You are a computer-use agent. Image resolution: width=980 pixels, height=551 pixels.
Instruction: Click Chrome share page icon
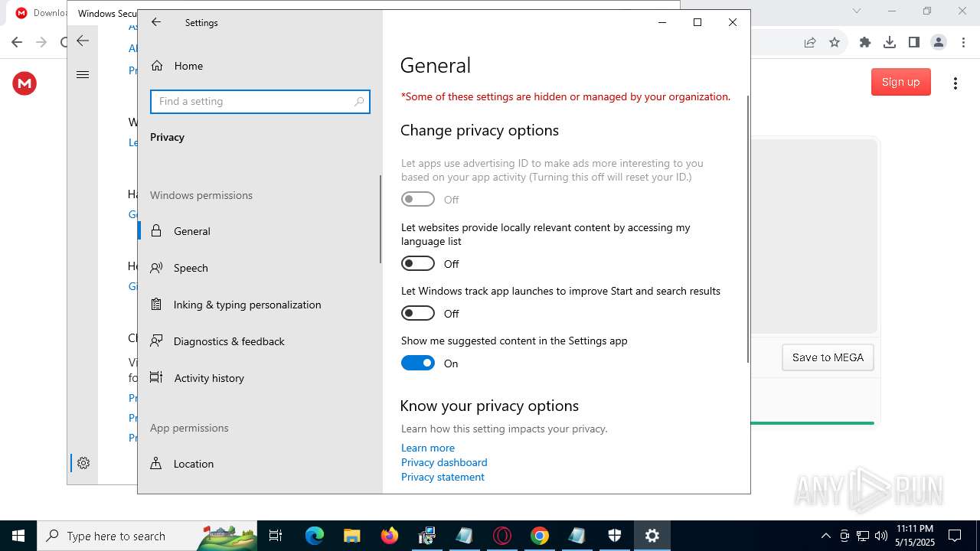click(x=810, y=43)
